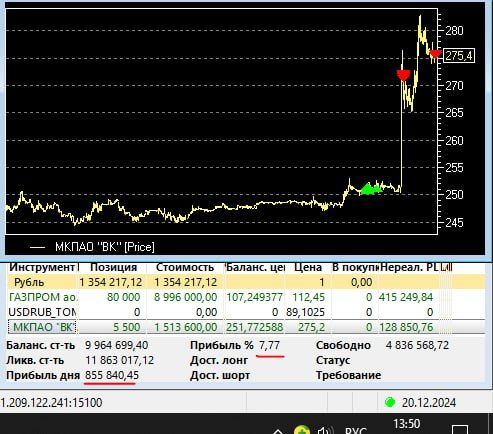Select the USDRUB_TOM row

click(246, 312)
